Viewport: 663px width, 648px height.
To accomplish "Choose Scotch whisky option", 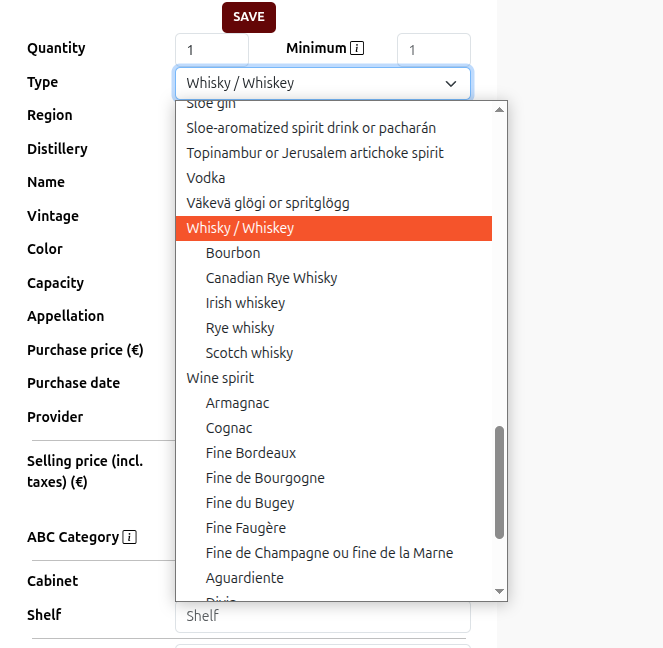I will (249, 353).
